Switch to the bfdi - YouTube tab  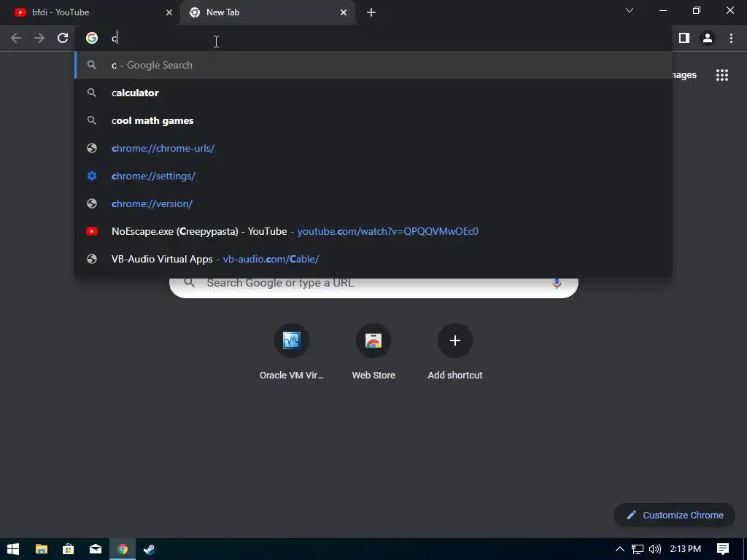pyautogui.click(x=90, y=12)
